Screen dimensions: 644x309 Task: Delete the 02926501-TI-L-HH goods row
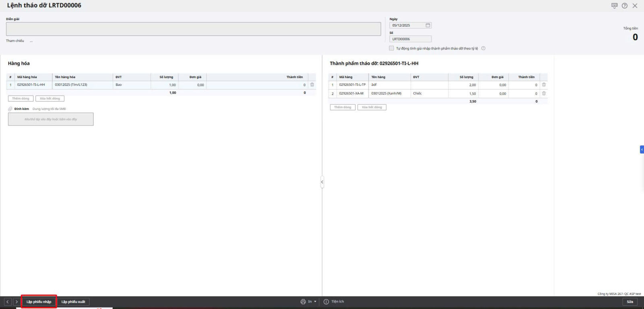312,85
